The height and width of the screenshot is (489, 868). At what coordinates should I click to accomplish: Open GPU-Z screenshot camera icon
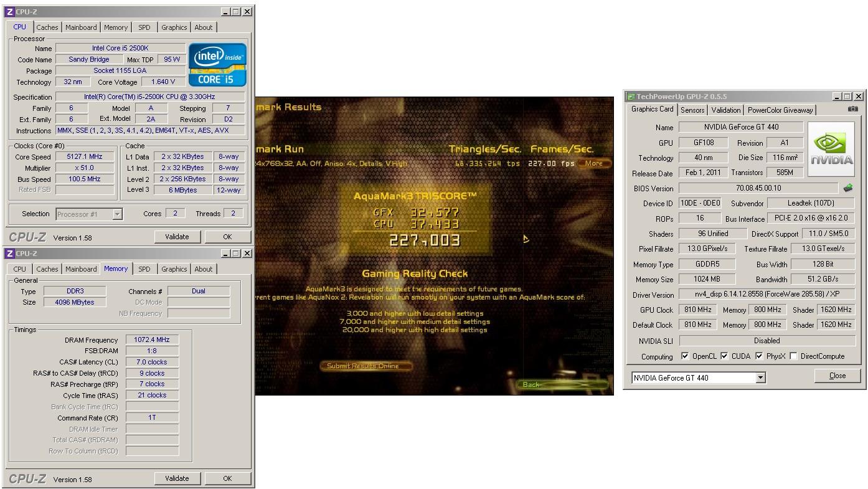pos(852,109)
